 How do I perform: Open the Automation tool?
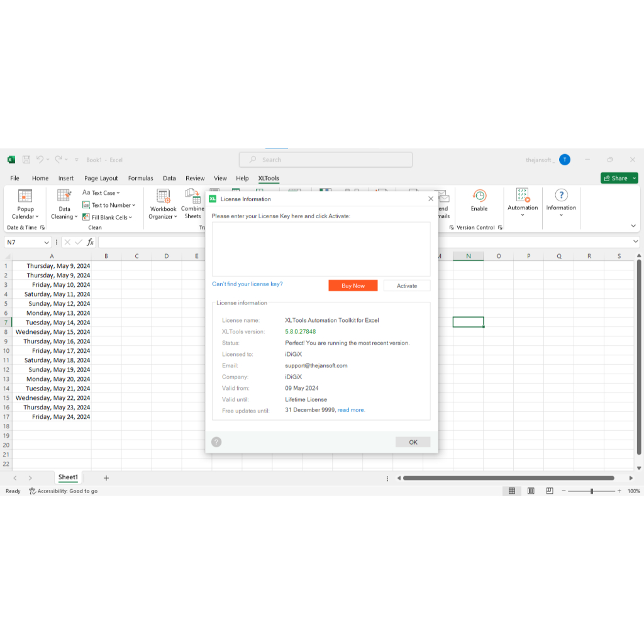523,203
